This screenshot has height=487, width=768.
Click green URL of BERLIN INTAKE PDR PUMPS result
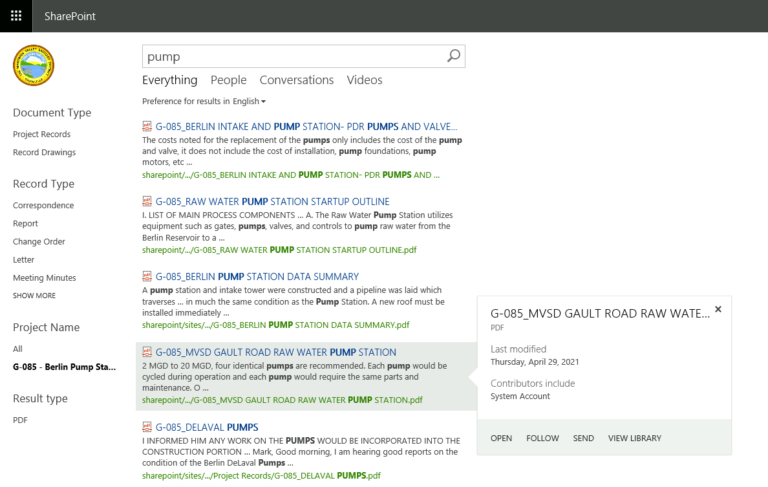(x=291, y=175)
